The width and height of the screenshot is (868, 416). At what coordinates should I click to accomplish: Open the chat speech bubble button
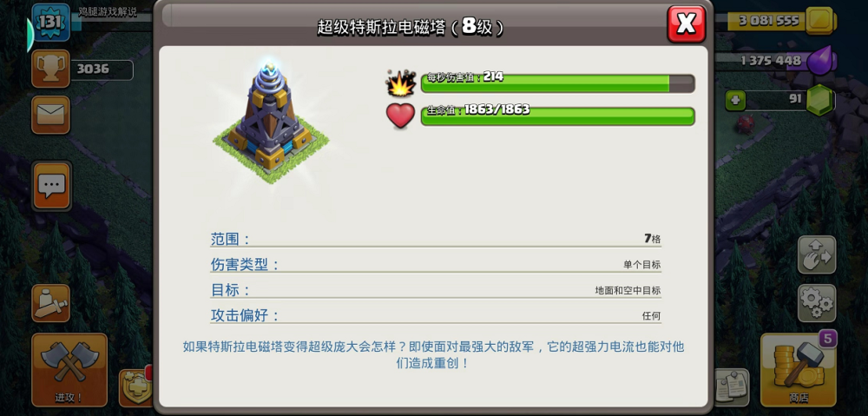click(51, 186)
